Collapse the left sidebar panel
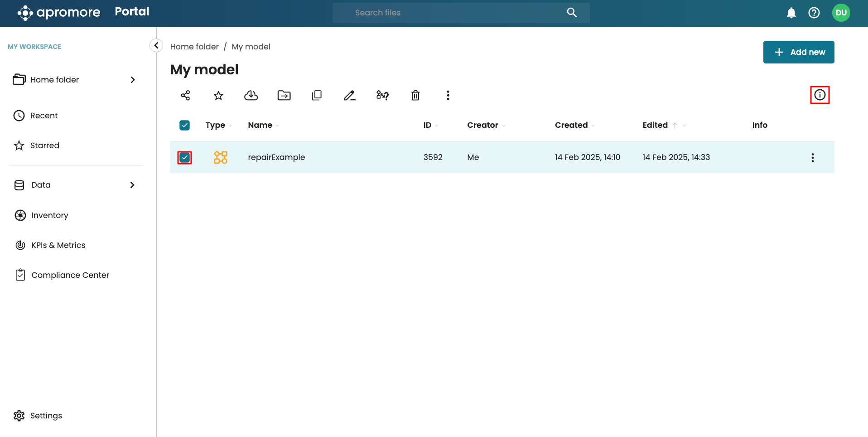The width and height of the screenshot is (868, 437). click(x=156, y=45)
